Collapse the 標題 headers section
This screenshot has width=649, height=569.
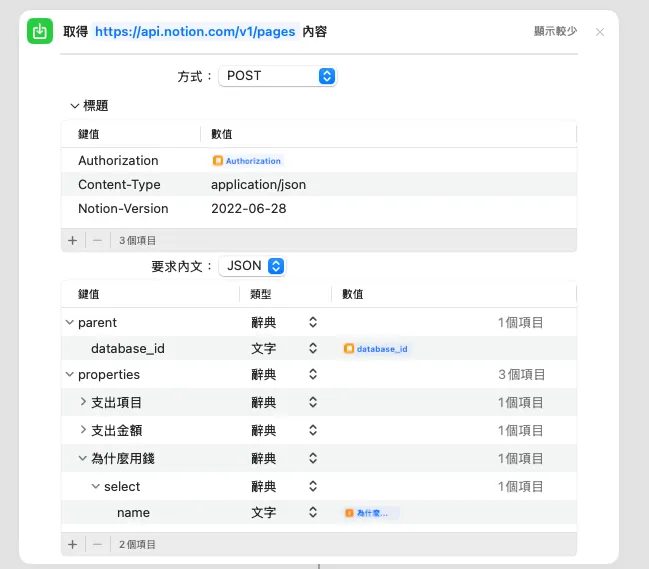pos(75,106)
